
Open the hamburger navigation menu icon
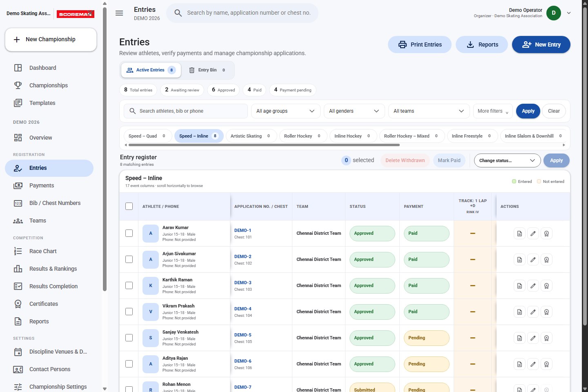119,13
